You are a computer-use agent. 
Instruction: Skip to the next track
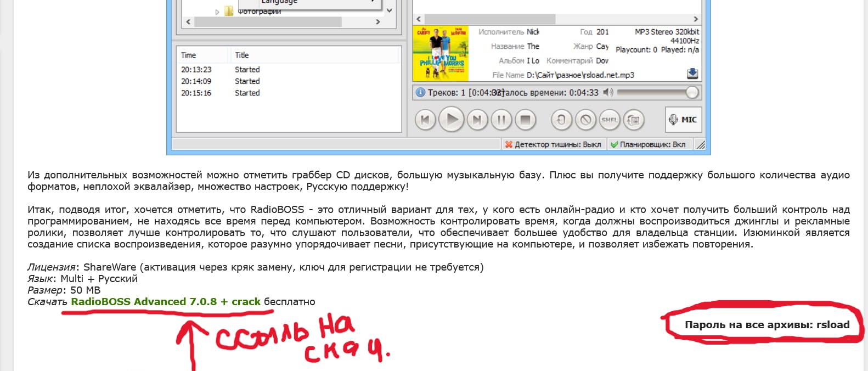tap(477, 120)
